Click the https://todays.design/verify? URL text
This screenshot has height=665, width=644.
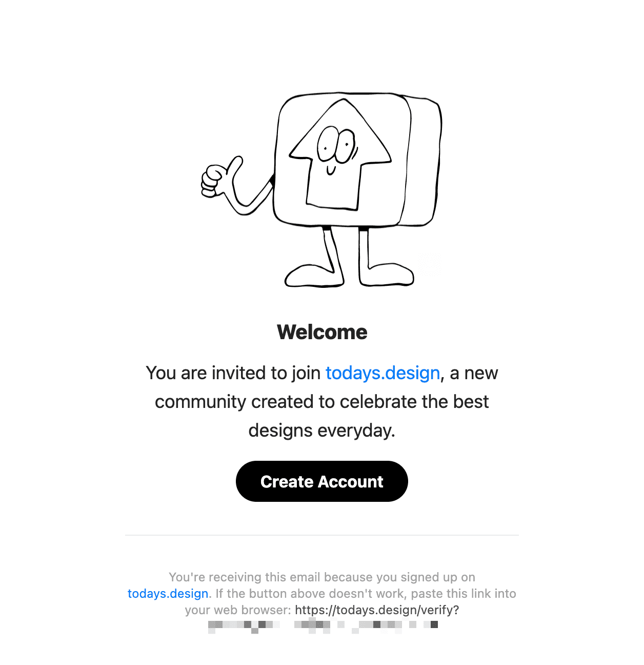[377, 610]
